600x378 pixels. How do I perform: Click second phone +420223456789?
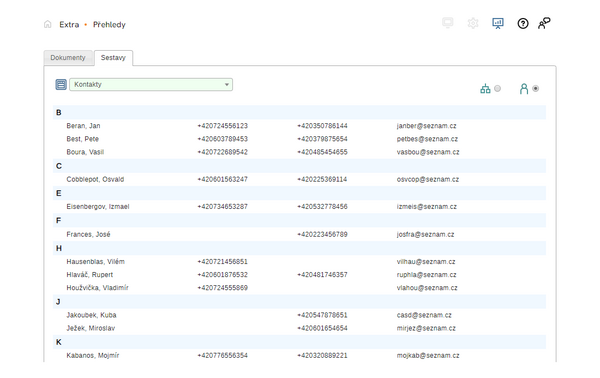tap(323, 234)
